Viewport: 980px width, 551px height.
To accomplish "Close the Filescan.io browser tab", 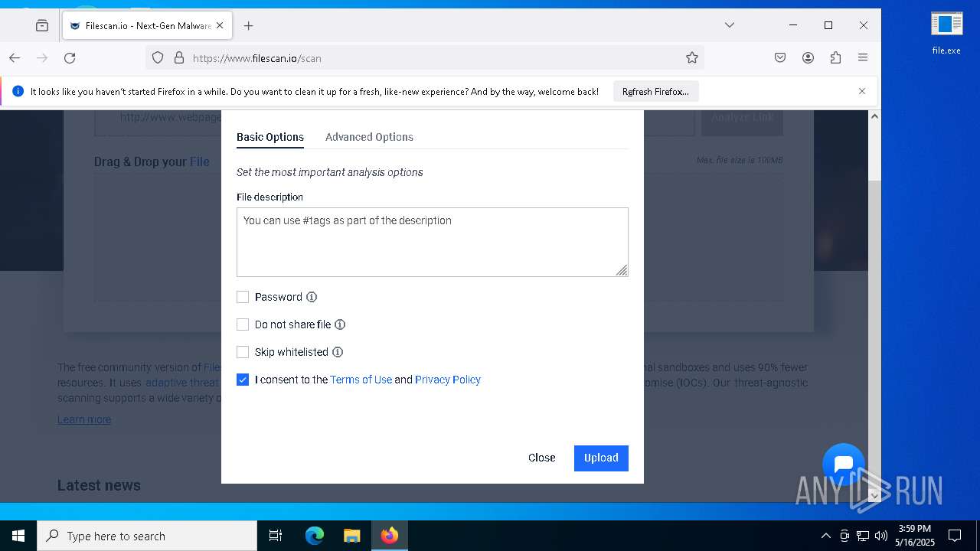I will tap(220, 25).
